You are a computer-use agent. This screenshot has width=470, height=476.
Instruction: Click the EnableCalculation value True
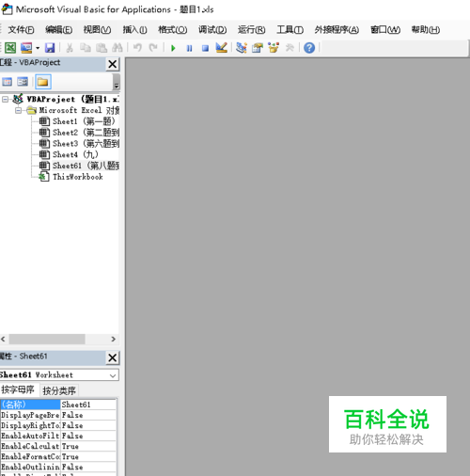click(x=88, y=446)
